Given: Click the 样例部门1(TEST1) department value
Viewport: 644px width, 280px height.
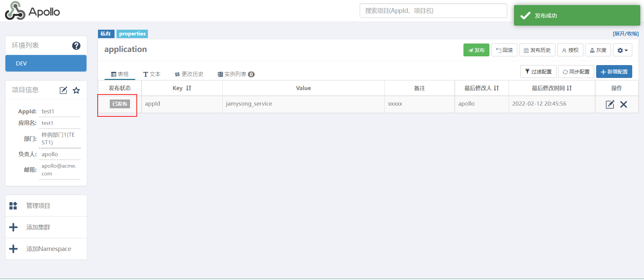Looking at the screenshot, I should click(58, 139).
